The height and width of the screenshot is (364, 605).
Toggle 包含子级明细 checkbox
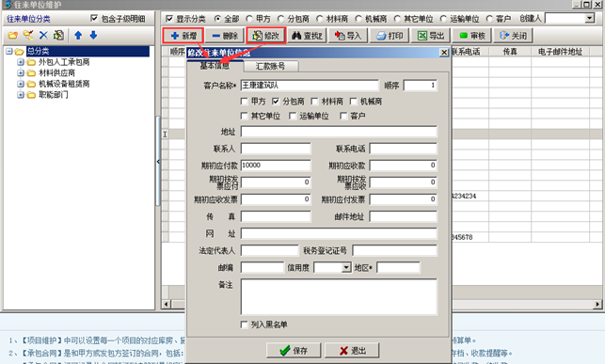click(x=94, y=19)
